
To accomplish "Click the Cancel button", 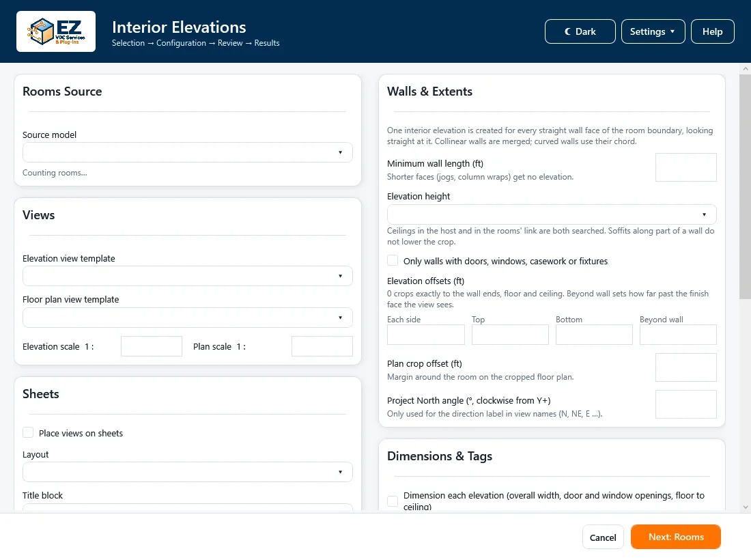I will pos(603,537).
